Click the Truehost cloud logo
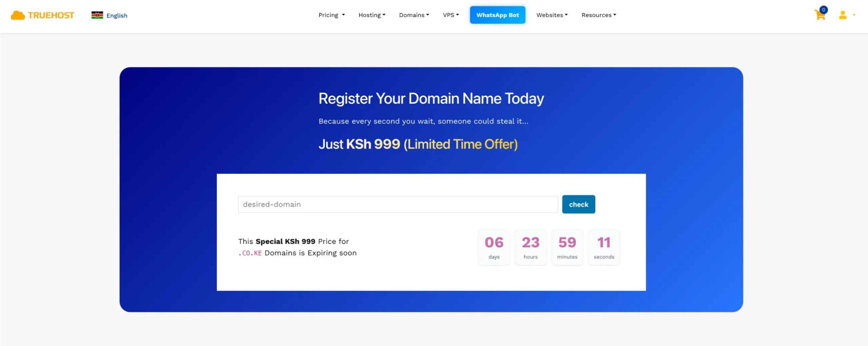The height and width of the screenshot is (346, 868). coord(42,15)
